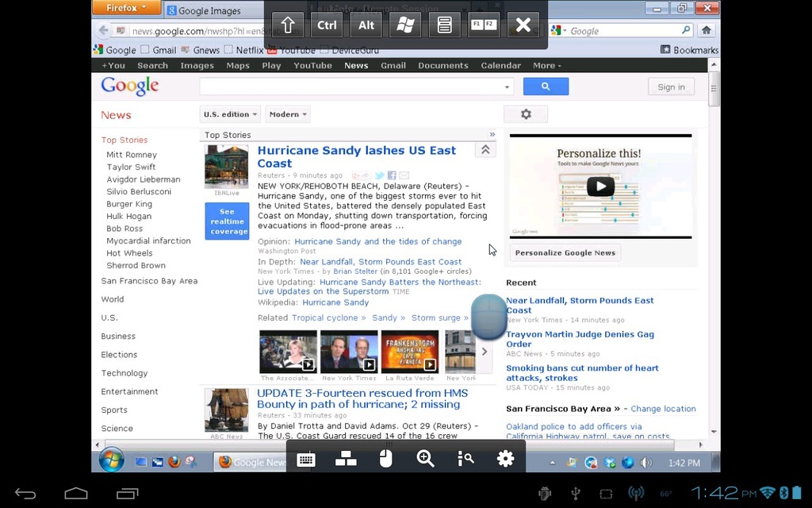
Task: Toggle the Ctrl key in the remote toolbar
Action: point(327,25)
